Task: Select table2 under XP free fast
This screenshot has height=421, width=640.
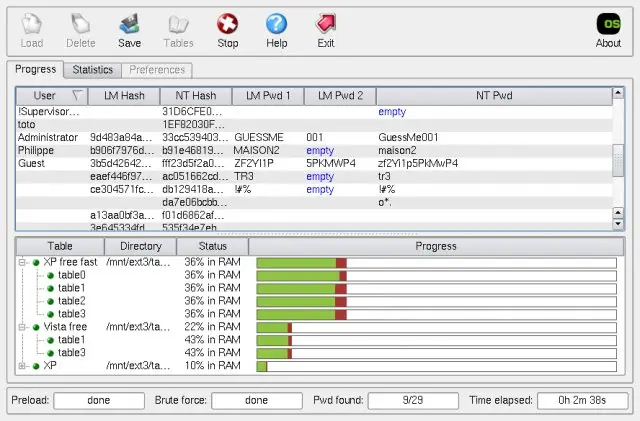Action: tap(320, 301)
